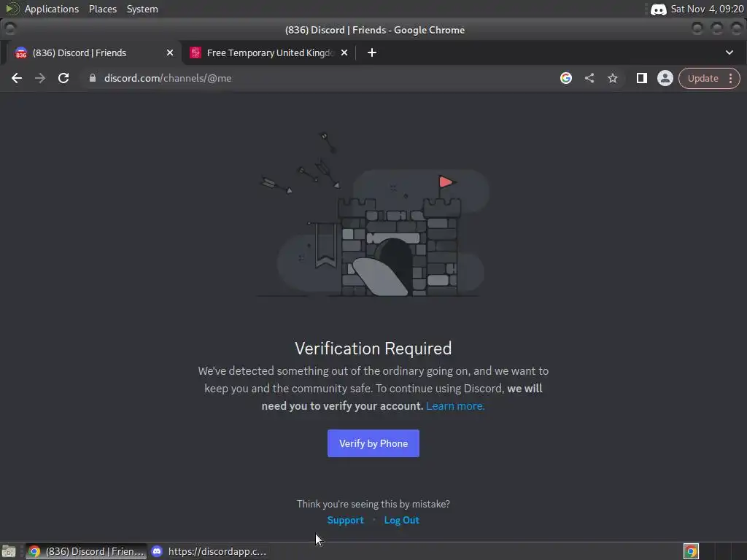This screenshot has height=560, width=747.
Task: Close the Discord Friends tab
Action: pos(169,52)
